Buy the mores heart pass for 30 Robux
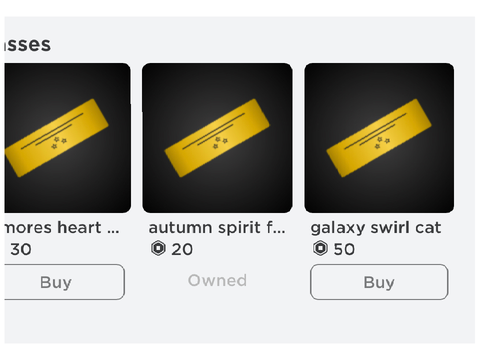The height and width of the screenshot is (360, 480). tap(64, 282)
